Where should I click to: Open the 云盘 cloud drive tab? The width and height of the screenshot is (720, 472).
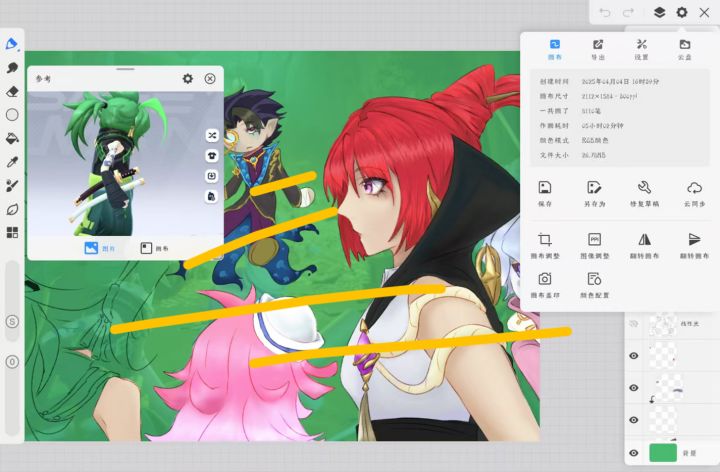685,50
